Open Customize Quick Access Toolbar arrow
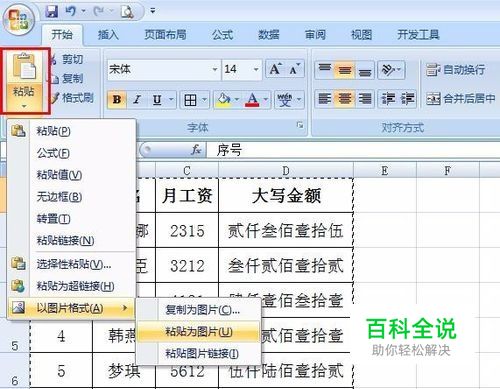This screenshot has width=500, height=389. (153, 11)
